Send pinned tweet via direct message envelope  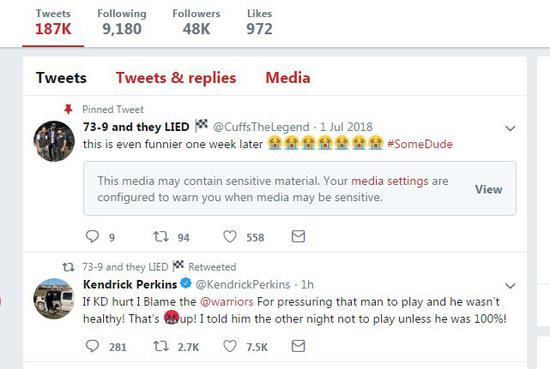coord(298,236)
